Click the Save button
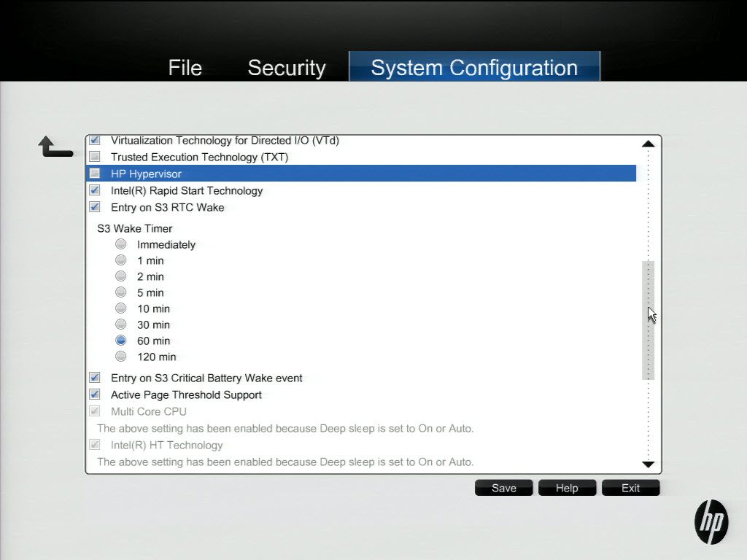747x560 pixels. pyautogui.click(x=503, y=488)
